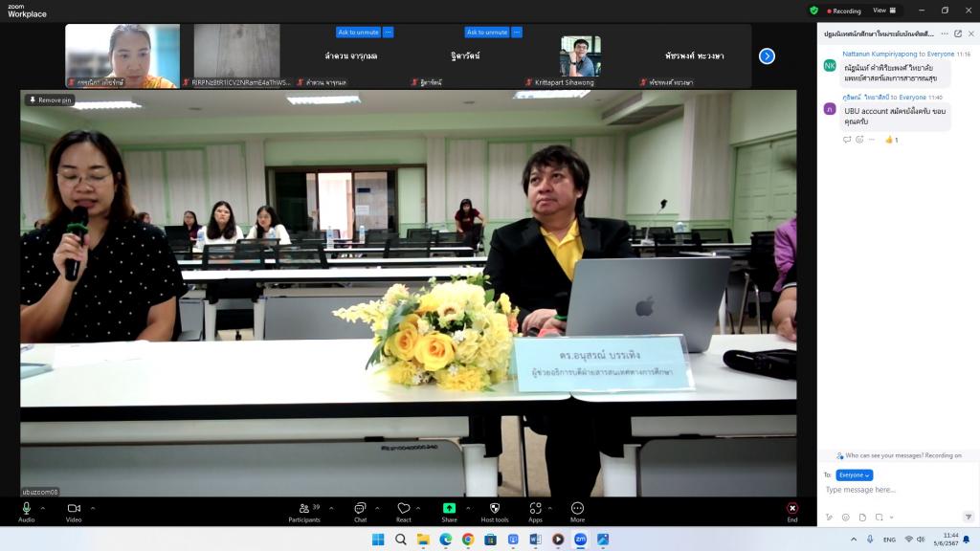Image resolution: width=980 pixels, height=551 pixels.
Task: Launch Google Chrome from taskbar
Action: [468, 540]
